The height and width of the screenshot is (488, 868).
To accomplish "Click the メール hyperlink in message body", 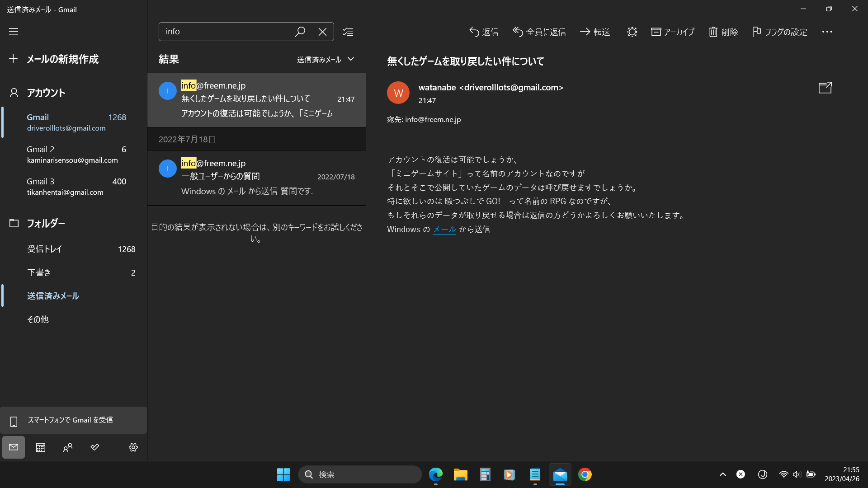I will click(444, 230).
